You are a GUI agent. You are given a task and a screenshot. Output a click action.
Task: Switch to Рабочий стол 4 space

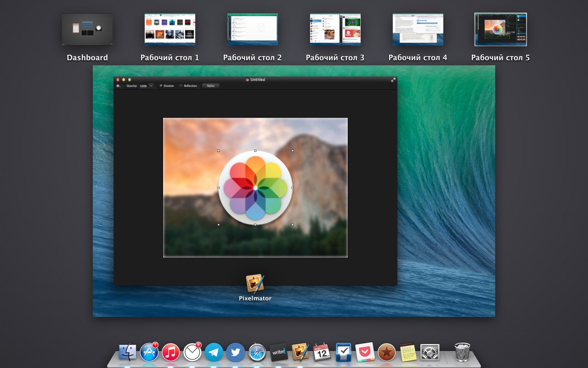click(418, 29)
